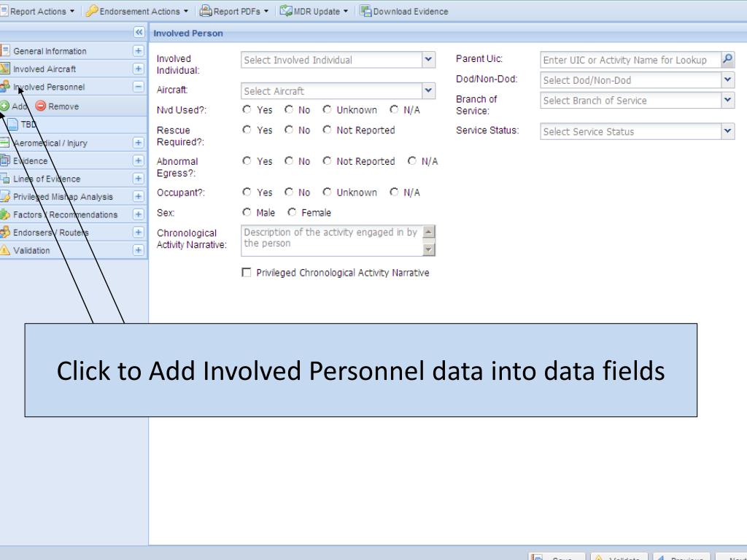Click the Evidence section icon
This screenshot has width=747, height=560.
coord(5,160)
